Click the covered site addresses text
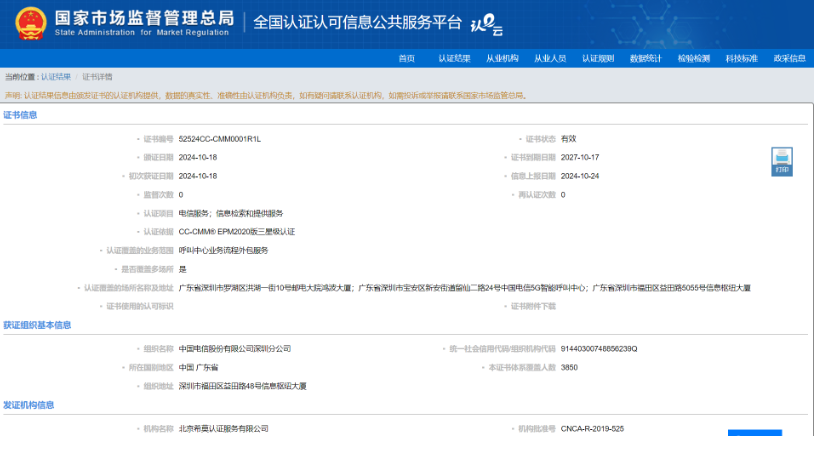This screenshot has width=814, height=455. coord(465,288)
